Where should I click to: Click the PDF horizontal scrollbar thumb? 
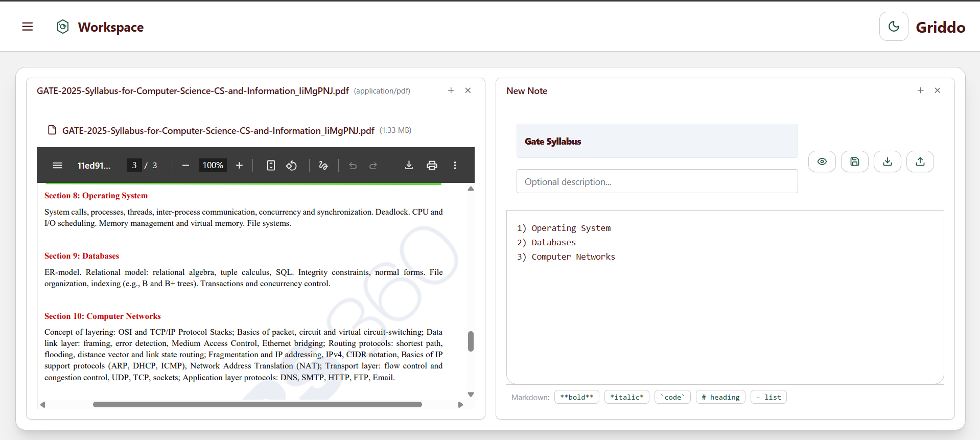tap(258, 404)
